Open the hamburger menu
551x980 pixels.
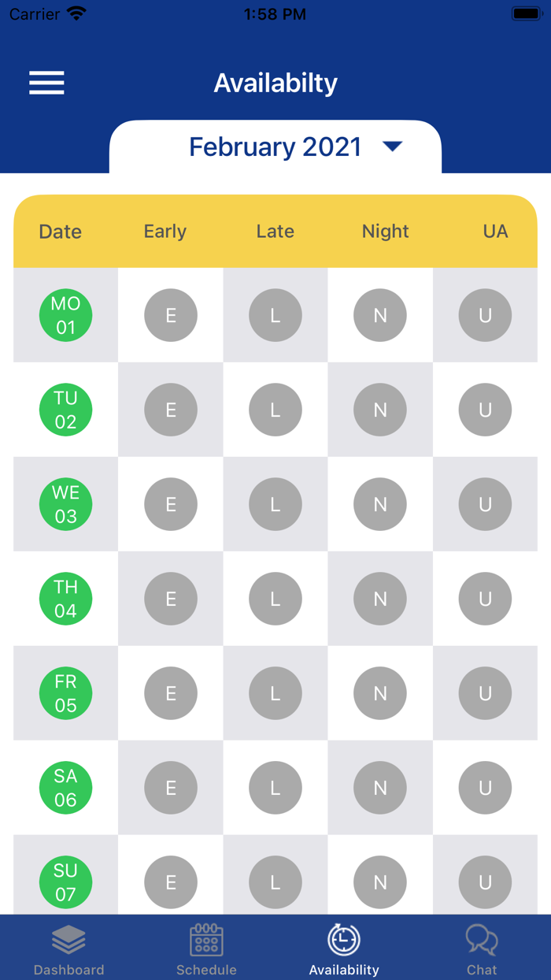click(x=46, y=83)
